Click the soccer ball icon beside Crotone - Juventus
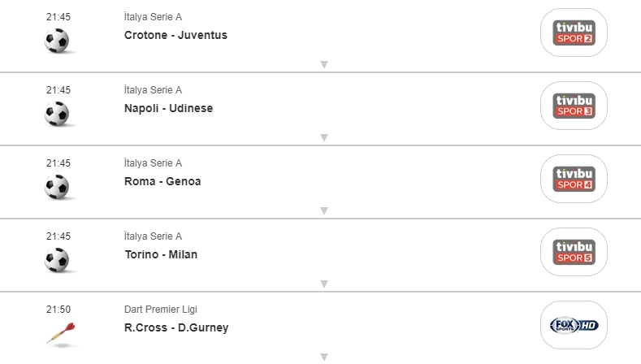This screenshot has height=364, width=641. coord(57,41)
